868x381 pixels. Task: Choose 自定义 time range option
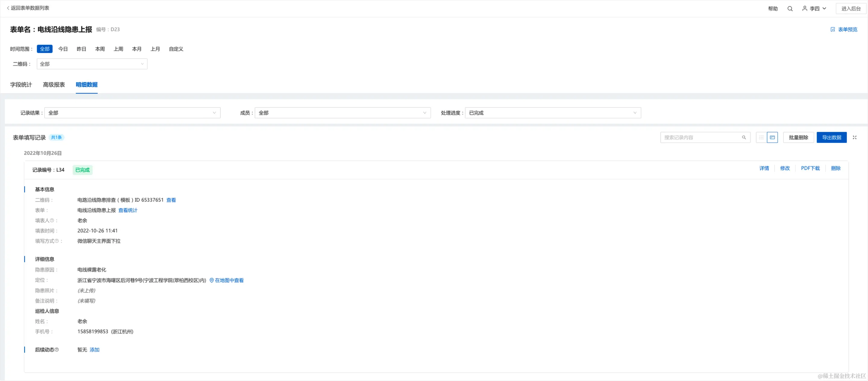click(176, 49)
